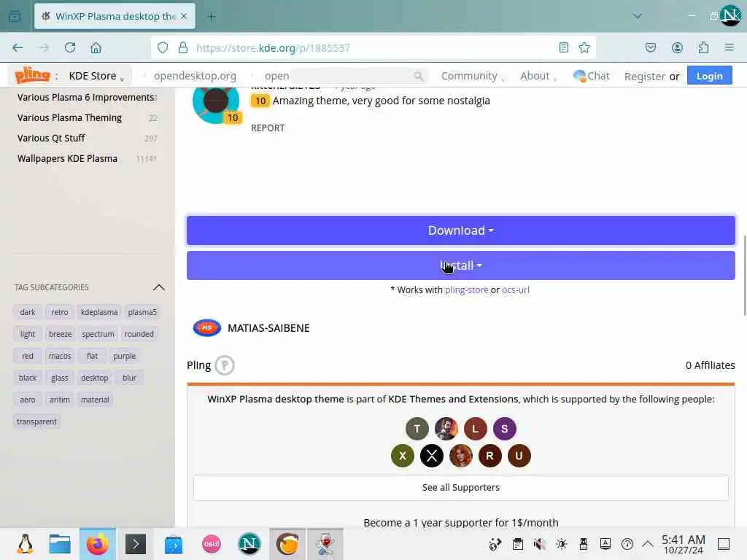
Task: Open the Pocket save icon
Action: (x=650, y=47)
